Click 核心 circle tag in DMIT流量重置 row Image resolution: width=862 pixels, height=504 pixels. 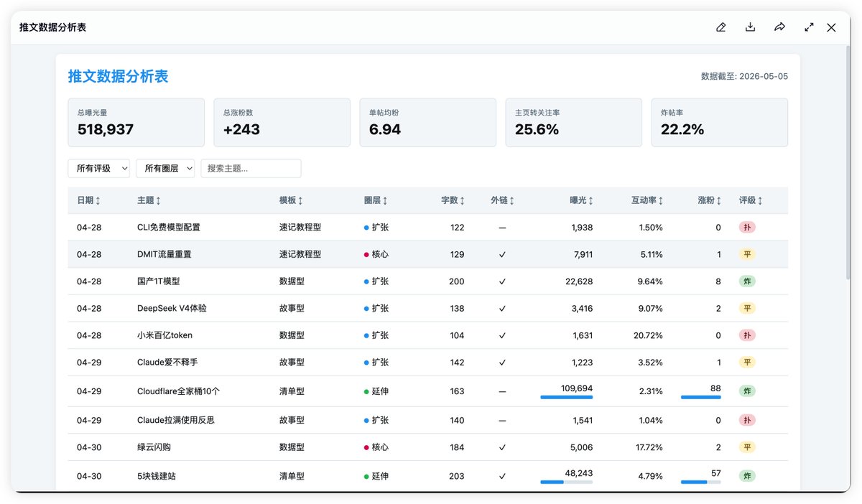click(376, 254)
